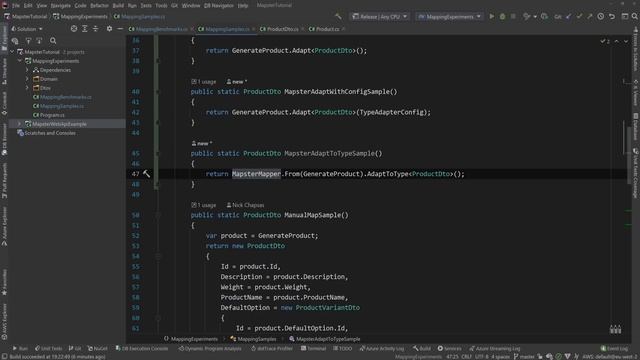Open Azure Activity Log tool window
Screen dimensions: 640x360
click(x=382, y=349)
